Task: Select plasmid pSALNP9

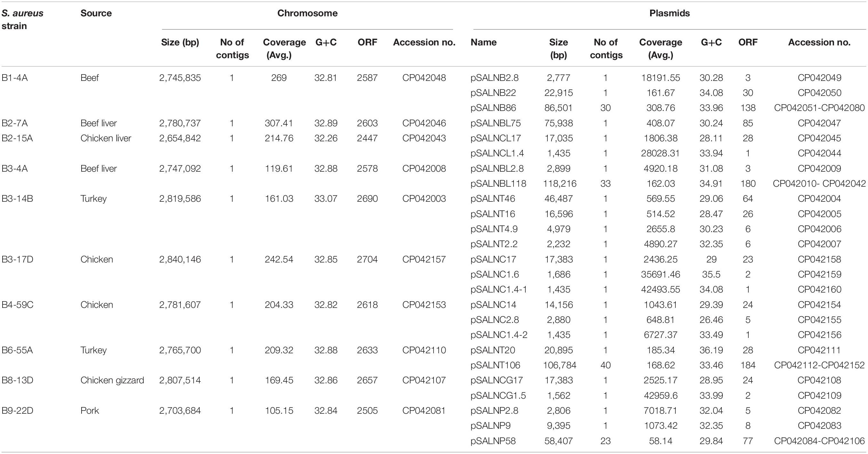Action: [490, 426]
